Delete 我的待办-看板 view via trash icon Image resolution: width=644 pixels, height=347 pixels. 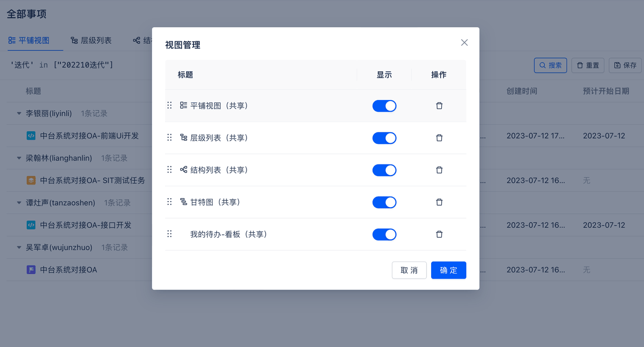coord(439,234)
